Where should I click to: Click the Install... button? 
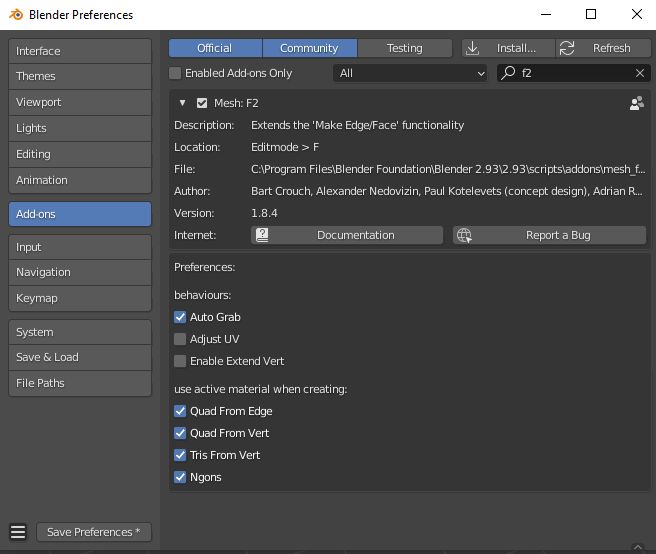(x=508, y=48)
